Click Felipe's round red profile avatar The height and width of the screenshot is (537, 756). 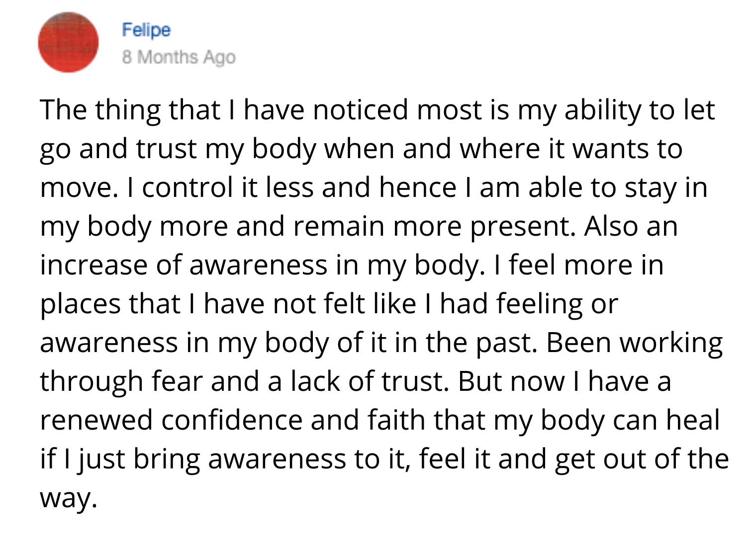point(68,42)
